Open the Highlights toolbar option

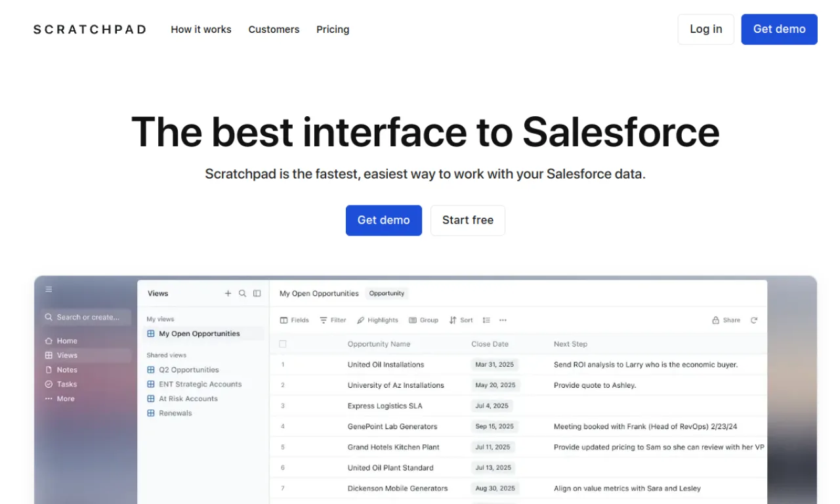tap(378, 320)
